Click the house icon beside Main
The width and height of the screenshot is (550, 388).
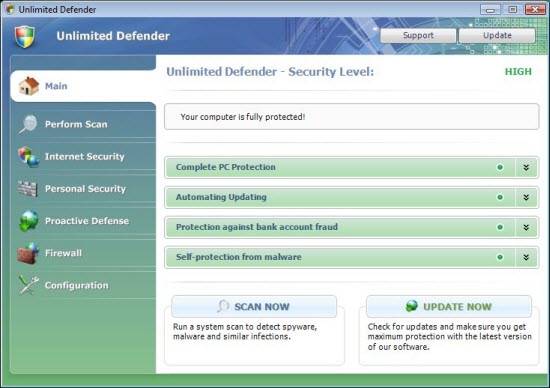point(29,86)
